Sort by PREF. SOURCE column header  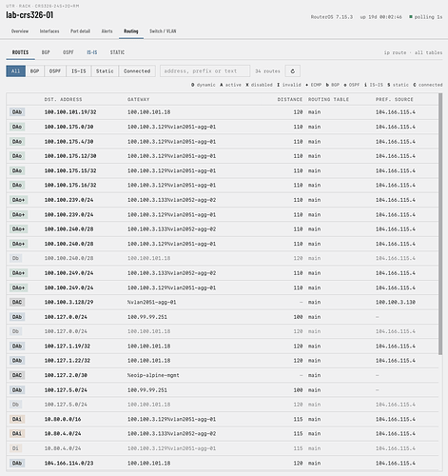395,99
